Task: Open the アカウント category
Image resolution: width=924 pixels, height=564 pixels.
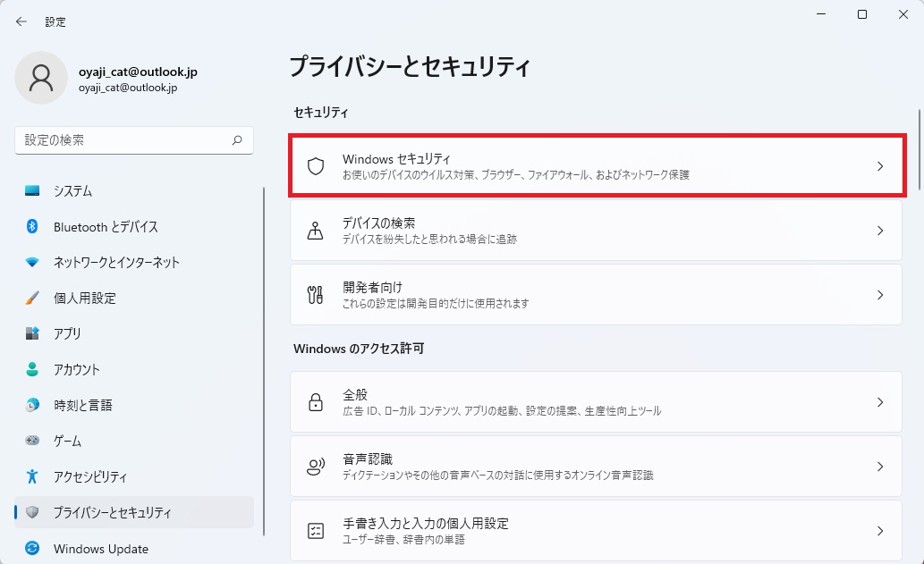Action: [134, 369]
